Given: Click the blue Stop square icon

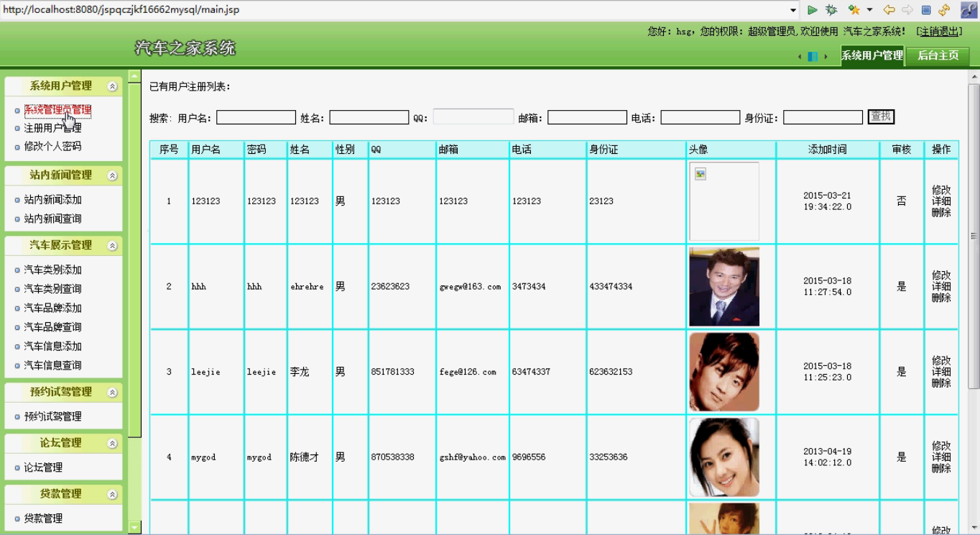Looking at the screenshot, I should 926,10.
